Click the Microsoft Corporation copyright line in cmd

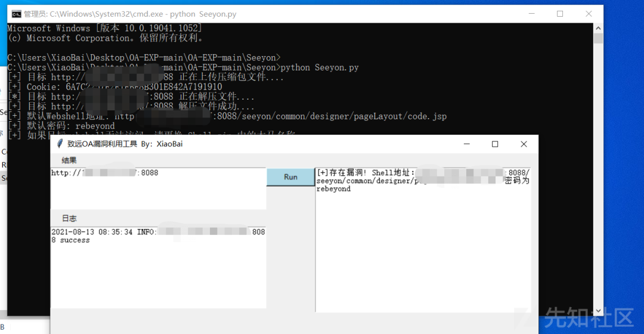(106, 38)
